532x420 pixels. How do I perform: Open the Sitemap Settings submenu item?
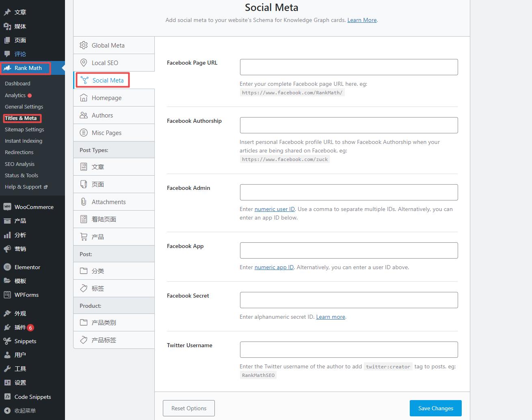pyautogui.click(x=24, y=129)
